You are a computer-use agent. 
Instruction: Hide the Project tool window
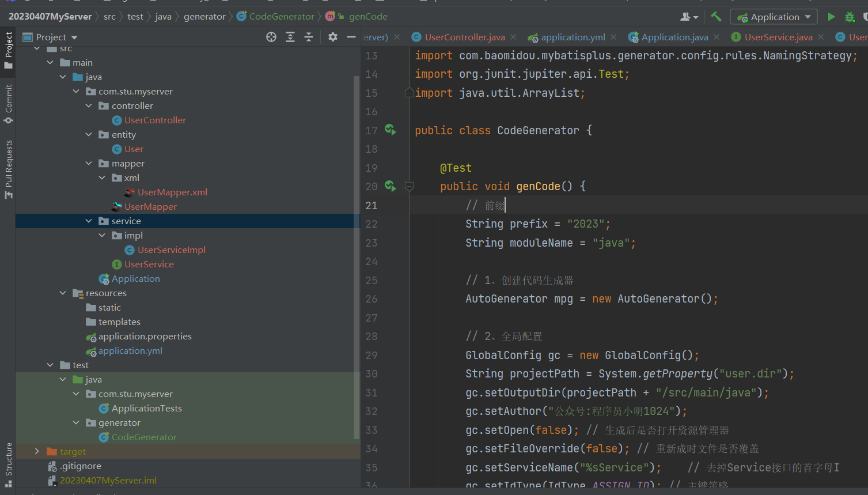(x=351, y=37)
